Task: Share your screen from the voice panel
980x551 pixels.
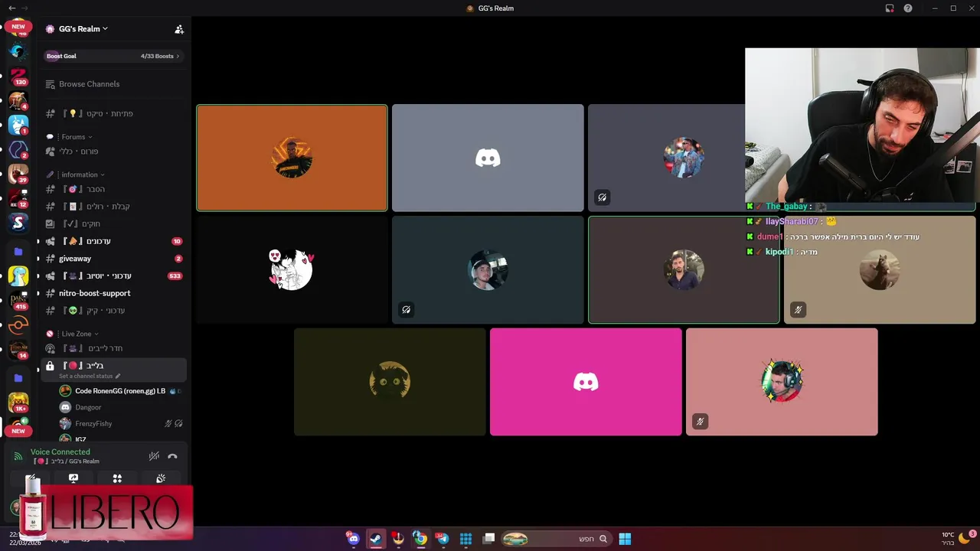Action: pyautogui.click(x=73, y=478)
